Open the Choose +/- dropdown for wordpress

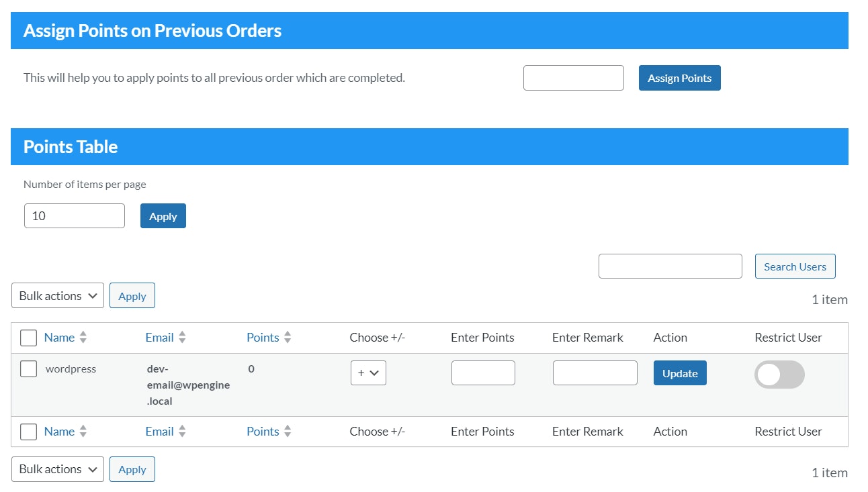tap(368, 373)
